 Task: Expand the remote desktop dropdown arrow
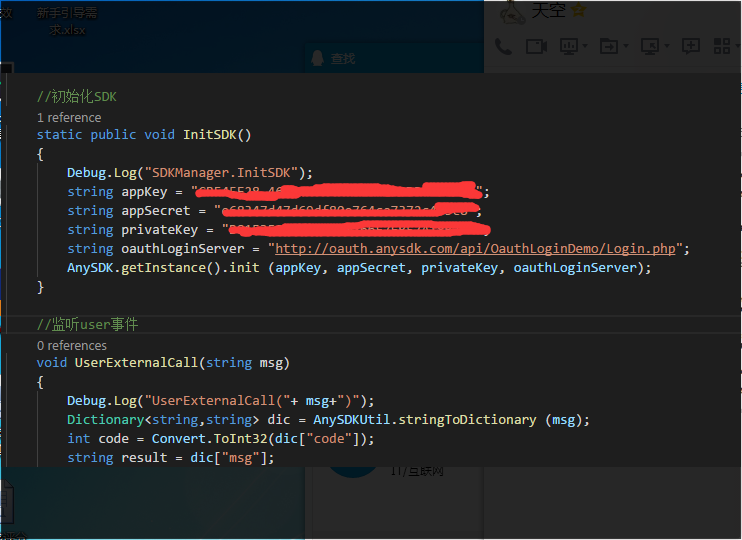pos(667,46)
